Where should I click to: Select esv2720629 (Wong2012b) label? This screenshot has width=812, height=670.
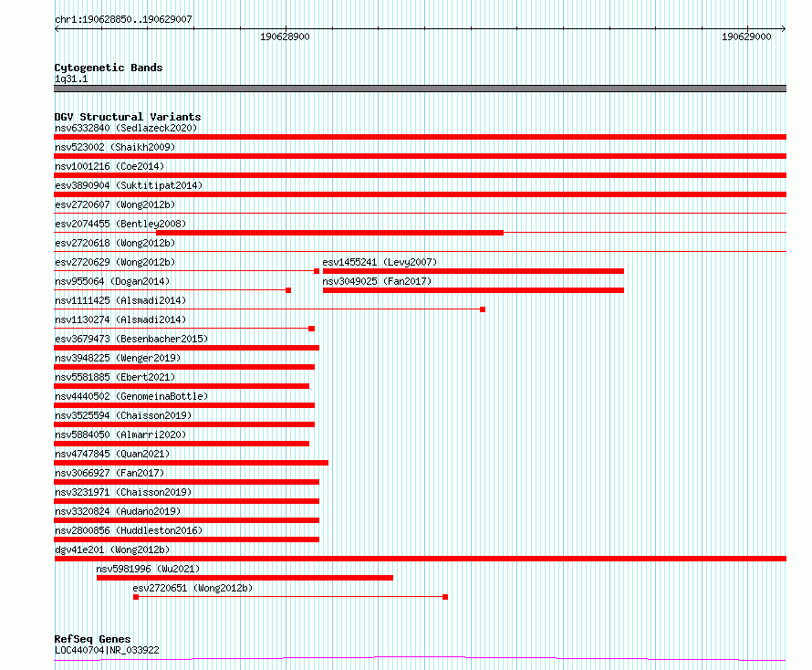pos(115,262)
